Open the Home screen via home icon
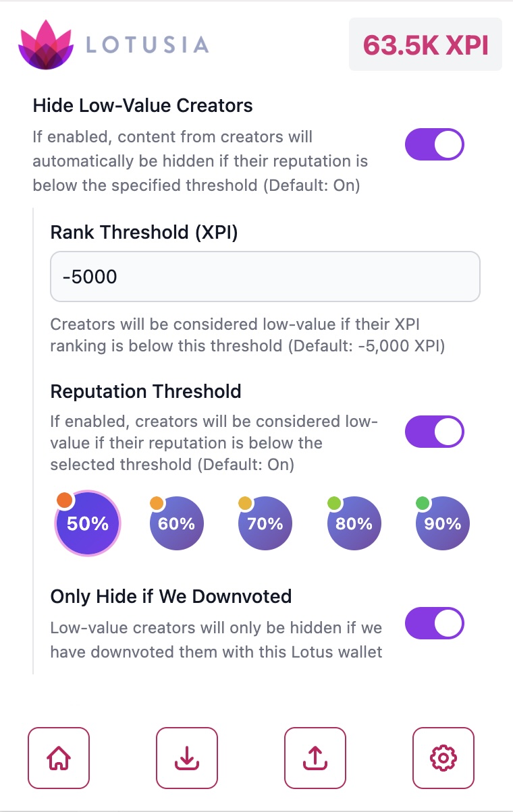The width and height of the screenshot is (513, 812). [x=59, y=758]
